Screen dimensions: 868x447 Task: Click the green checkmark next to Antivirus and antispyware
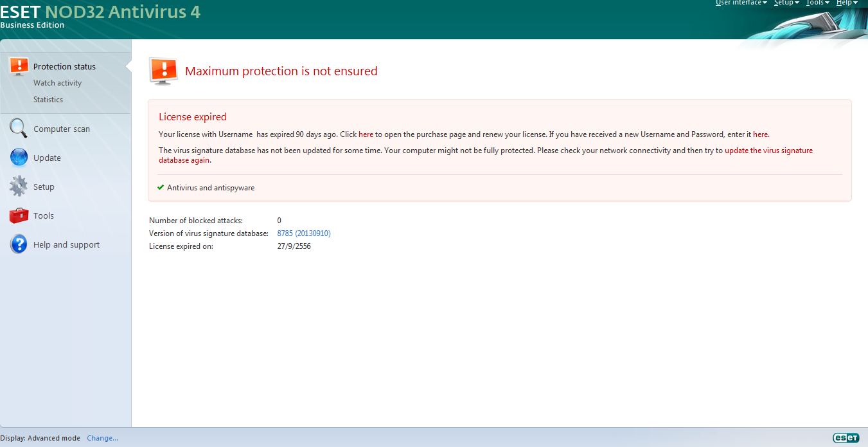(161, 187)
